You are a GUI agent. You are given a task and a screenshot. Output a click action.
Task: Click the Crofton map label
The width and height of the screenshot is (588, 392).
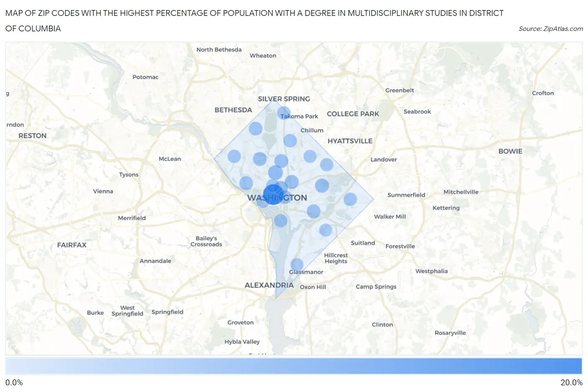[543, 93]
